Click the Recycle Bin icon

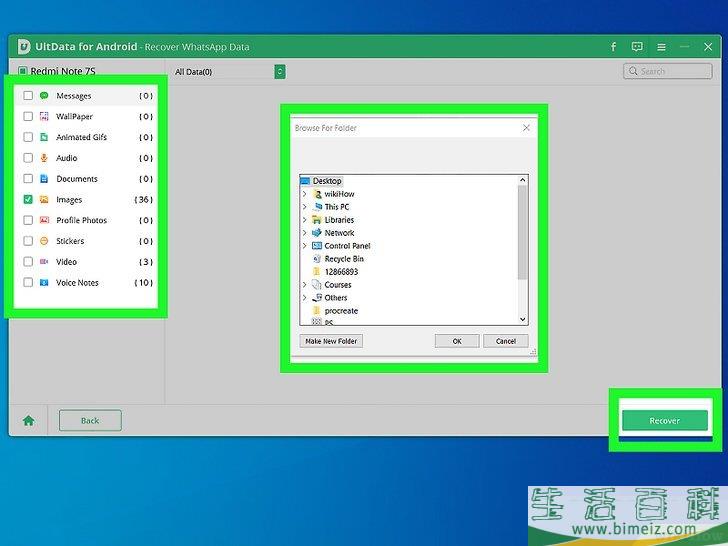pos(317,259)
